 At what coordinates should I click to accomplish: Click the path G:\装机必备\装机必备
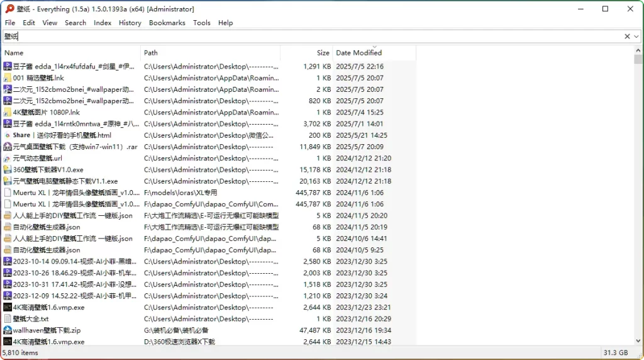tap(176, 330)
